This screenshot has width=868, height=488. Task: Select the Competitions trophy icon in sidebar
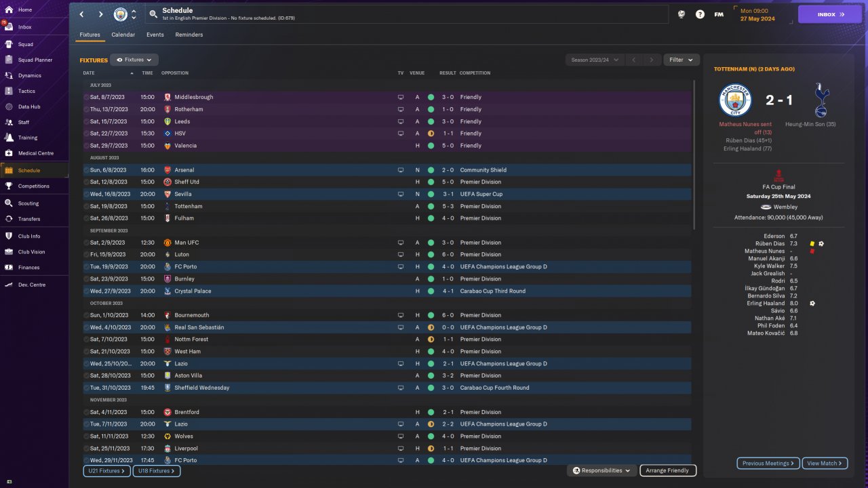(x=9, y=186)
